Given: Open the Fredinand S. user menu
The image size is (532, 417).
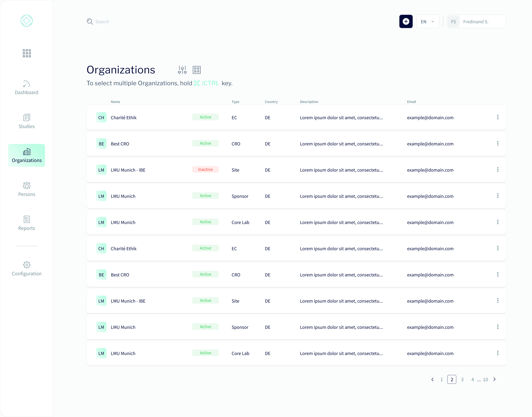Looking at the screenshot, I should (x=476, y=21).
